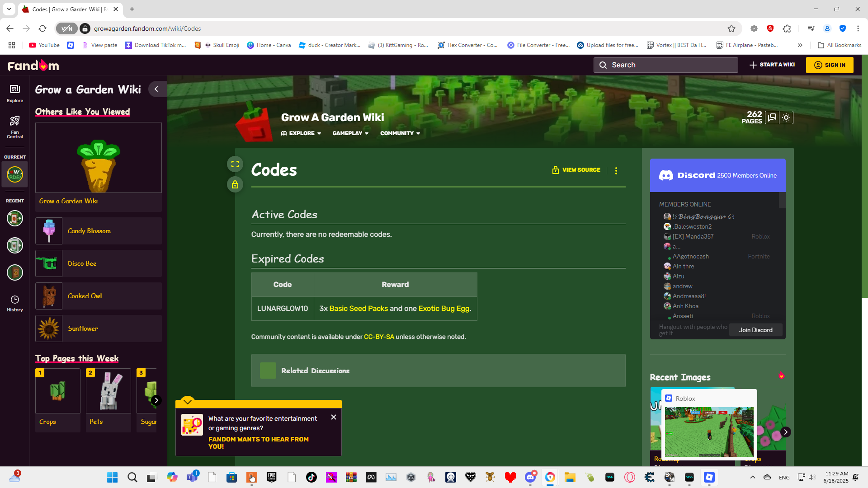Open the YouTube bookmark

(44, 45)
